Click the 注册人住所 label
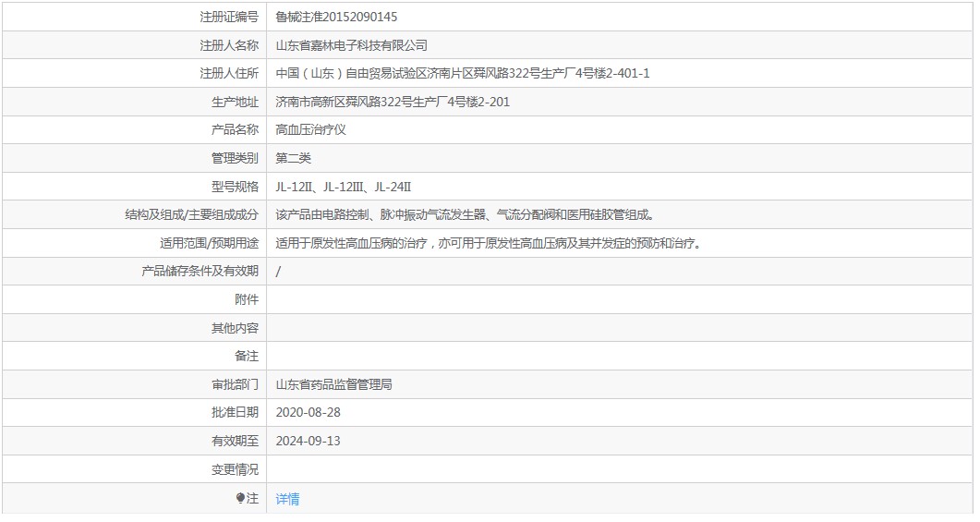The height and width of the screenshot is (522, 980). point(229,73)
